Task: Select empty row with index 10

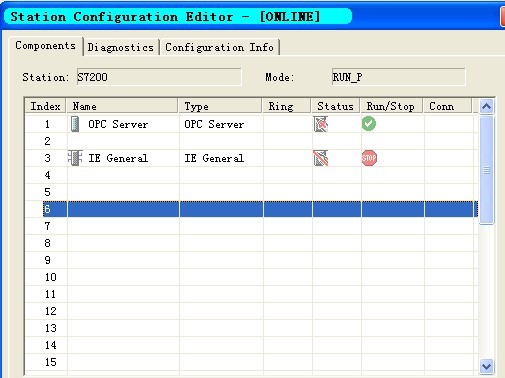Action: tap(252, 277)
